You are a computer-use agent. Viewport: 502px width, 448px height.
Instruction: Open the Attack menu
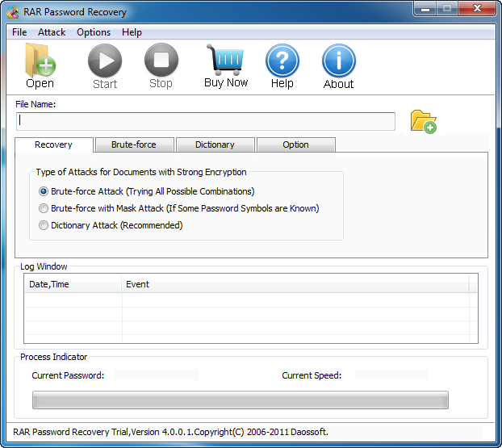point(52,32)
